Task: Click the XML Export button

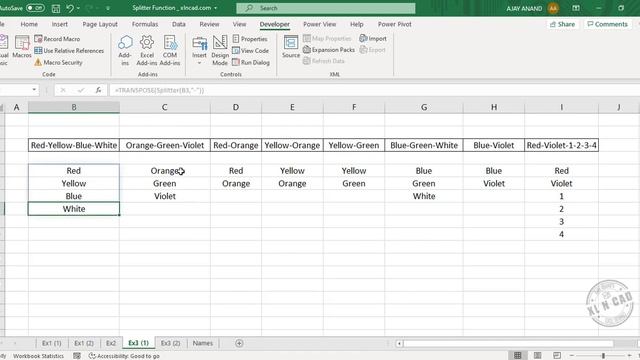Action: [x=372, y=50]
